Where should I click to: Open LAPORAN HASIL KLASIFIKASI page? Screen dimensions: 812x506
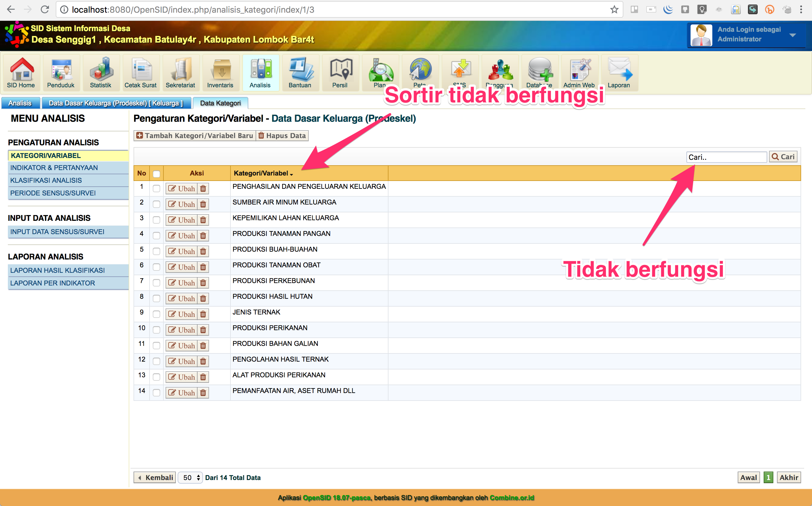(57, 270)
